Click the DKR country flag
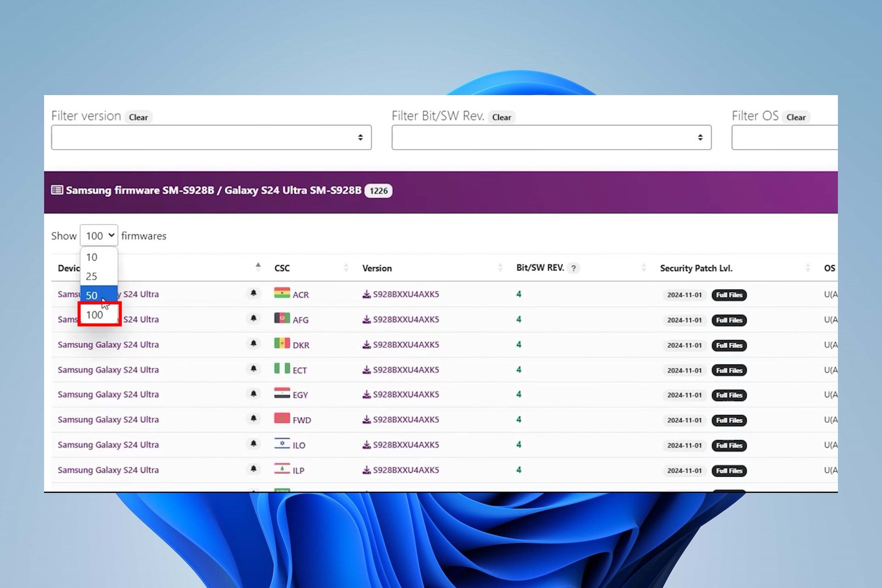The width and height of the screenshot is (882, 588). (282, 344)
